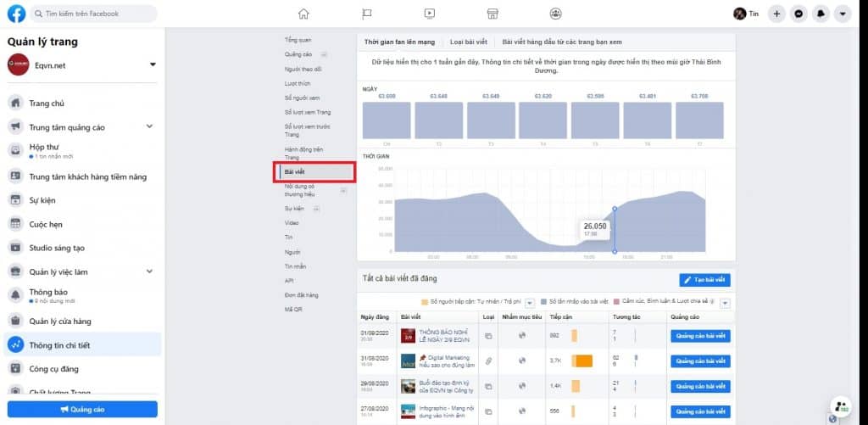The height and width of the screenshot is (425, 868).
Task: Open the Messenger icon
Action: point(798,14)
